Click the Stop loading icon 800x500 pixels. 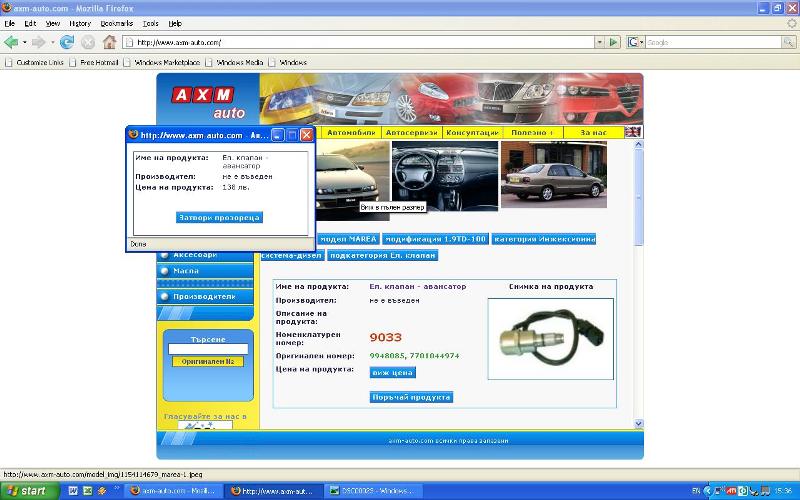pyautogui.click(x=88, y=42)
